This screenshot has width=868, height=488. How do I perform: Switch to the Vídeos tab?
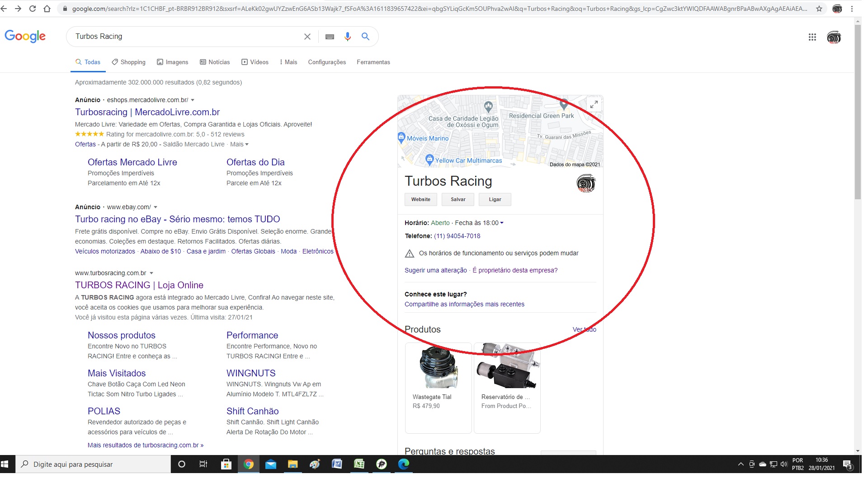tap(255, 62)
